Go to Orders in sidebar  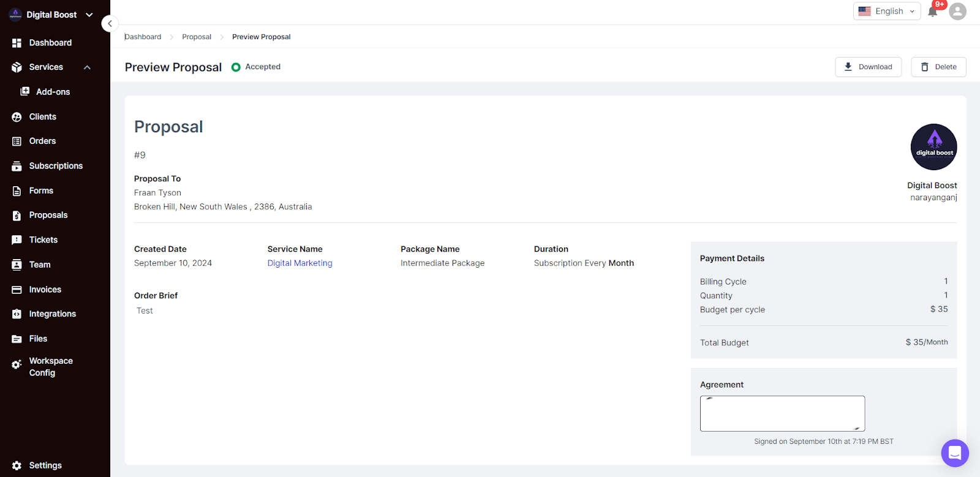point(42,141)
